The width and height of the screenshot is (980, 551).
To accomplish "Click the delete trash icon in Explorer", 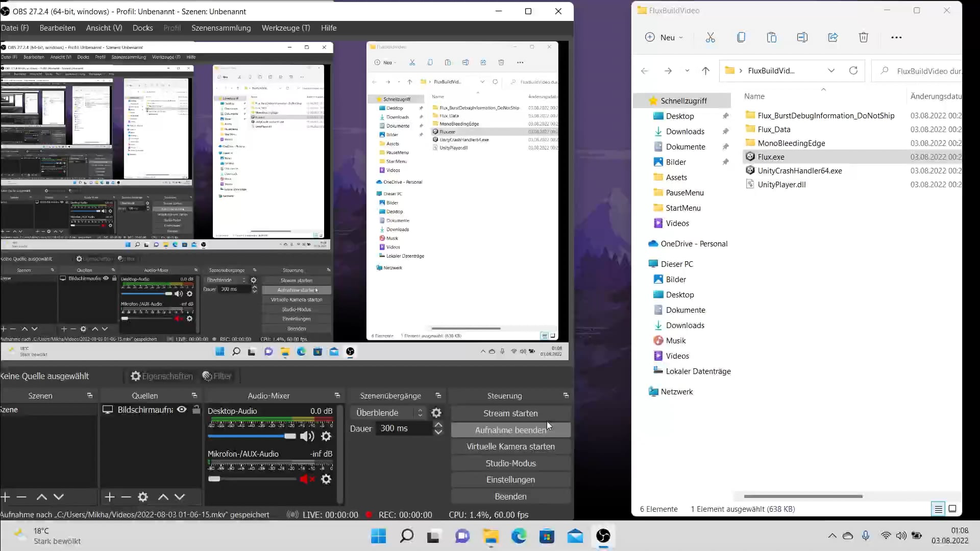I will click(x=863, y=37).
